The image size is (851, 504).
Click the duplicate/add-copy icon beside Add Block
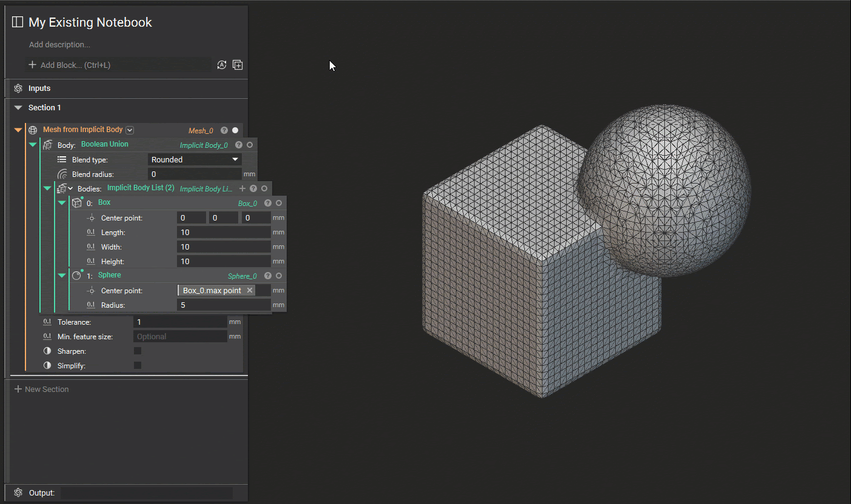point(238,65)
